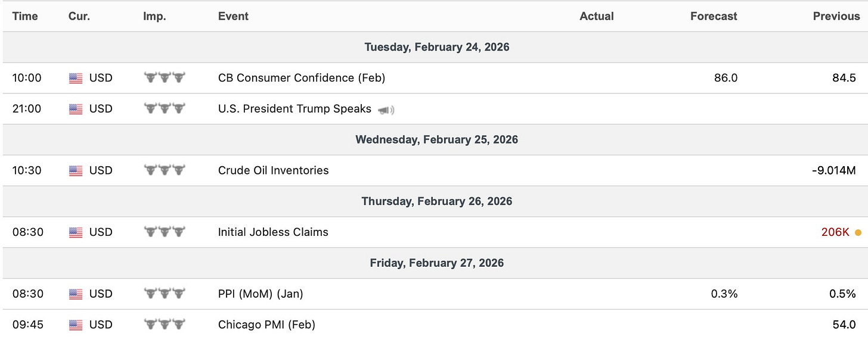Open the Crude Oil Inventories event

[x=273, y=171]
